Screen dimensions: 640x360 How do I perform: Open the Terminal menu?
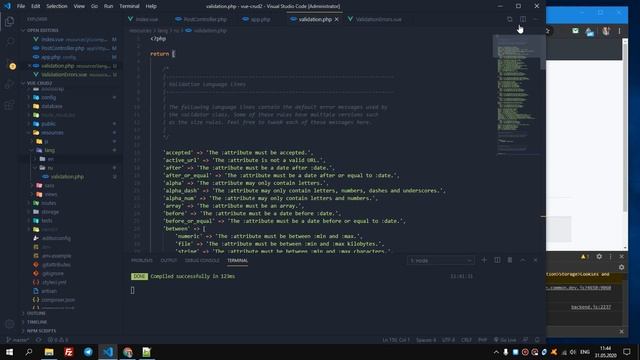(129, 6)
